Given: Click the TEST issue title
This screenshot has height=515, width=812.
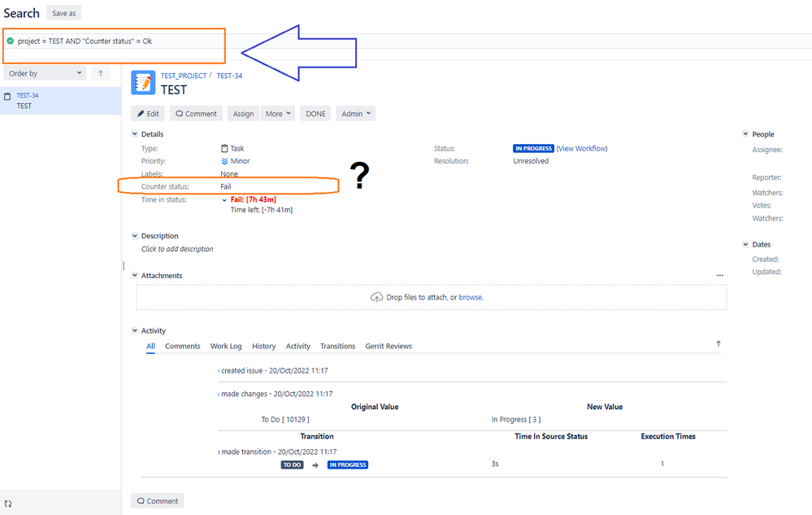Looking at the screenshot, I should (173, 90).
